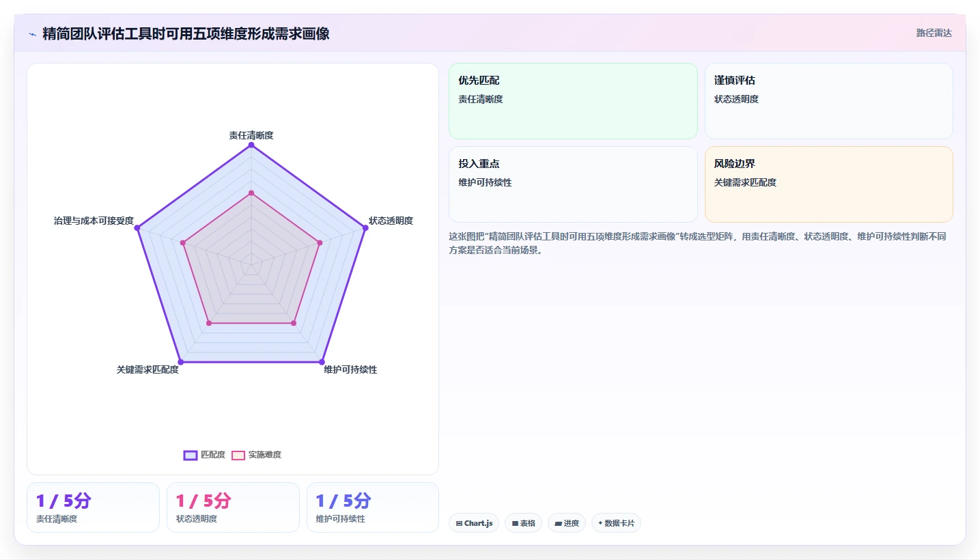Click the 维护可持续性 score card below the chart
This screenshot has width=980, height=560.
[373, 507]
